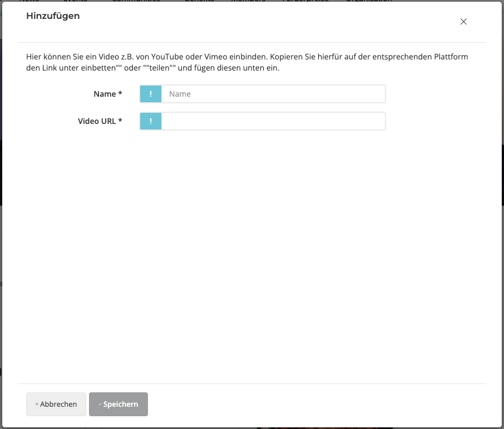Click the Hinzufügen dialog title
Screen dimensions: 504x429
pyautogui.click(x=53, y=16)
